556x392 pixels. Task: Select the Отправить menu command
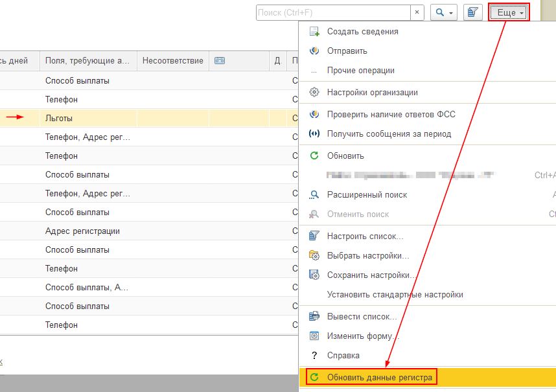pos(427,51)
